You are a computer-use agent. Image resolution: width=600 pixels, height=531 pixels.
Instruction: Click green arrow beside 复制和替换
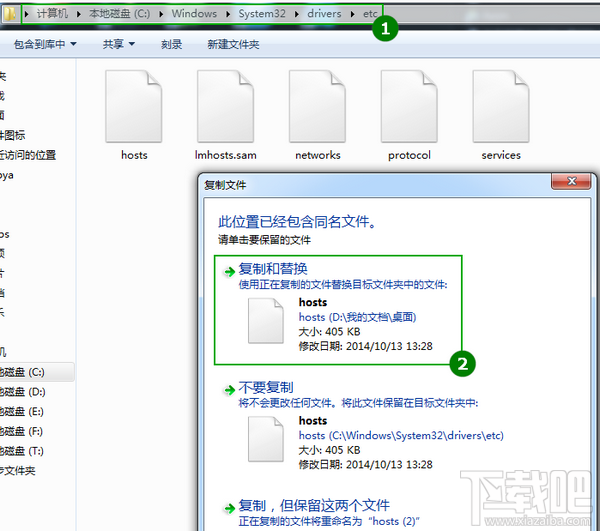coord(230,272)
